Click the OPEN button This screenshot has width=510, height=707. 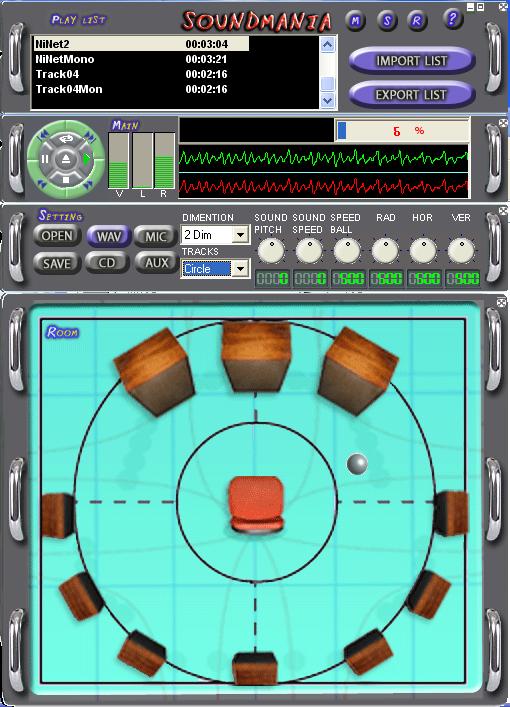pyautogui.click(x=57, y=236)
